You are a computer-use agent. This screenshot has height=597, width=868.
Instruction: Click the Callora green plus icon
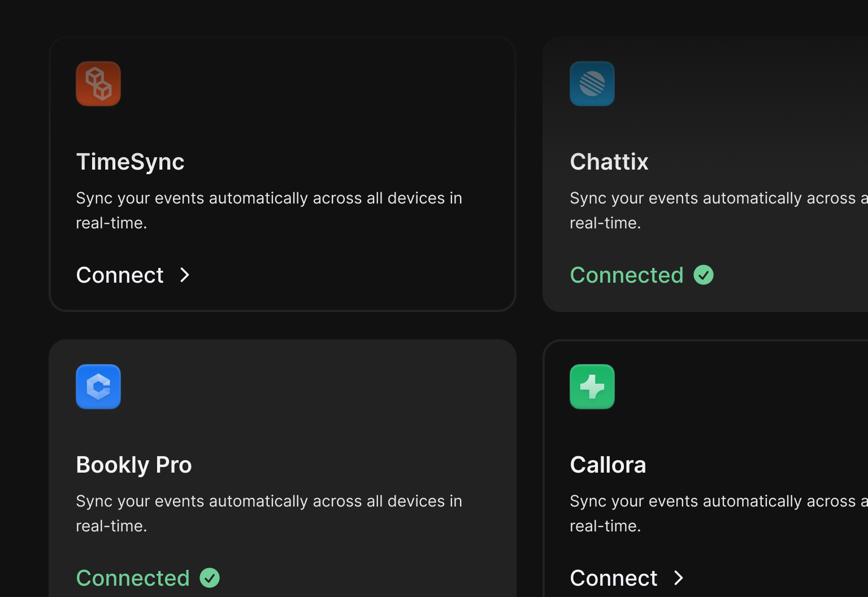(592, 387)
